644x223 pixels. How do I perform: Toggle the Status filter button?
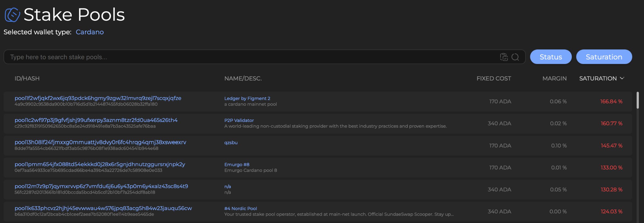click(x=551, y=57)
